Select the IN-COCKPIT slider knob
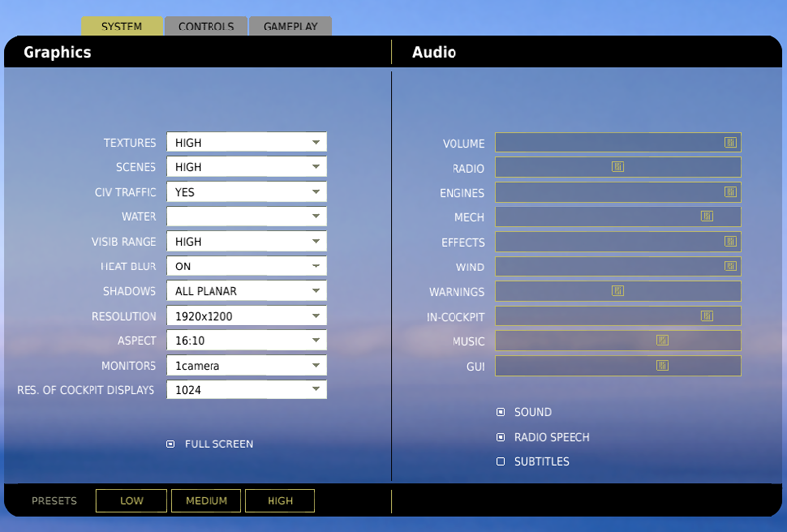The image size is (787, 532). pos(706,316)
